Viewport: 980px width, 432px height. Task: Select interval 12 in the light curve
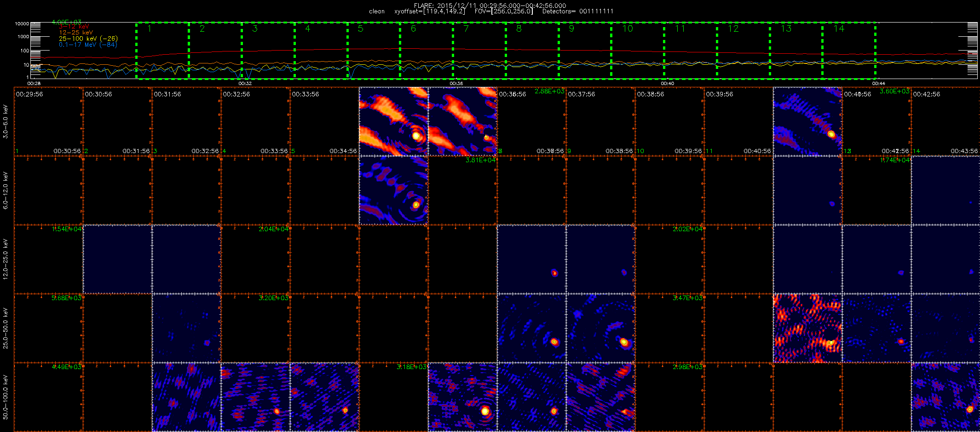pyautogui.click(x=744, y=51)
